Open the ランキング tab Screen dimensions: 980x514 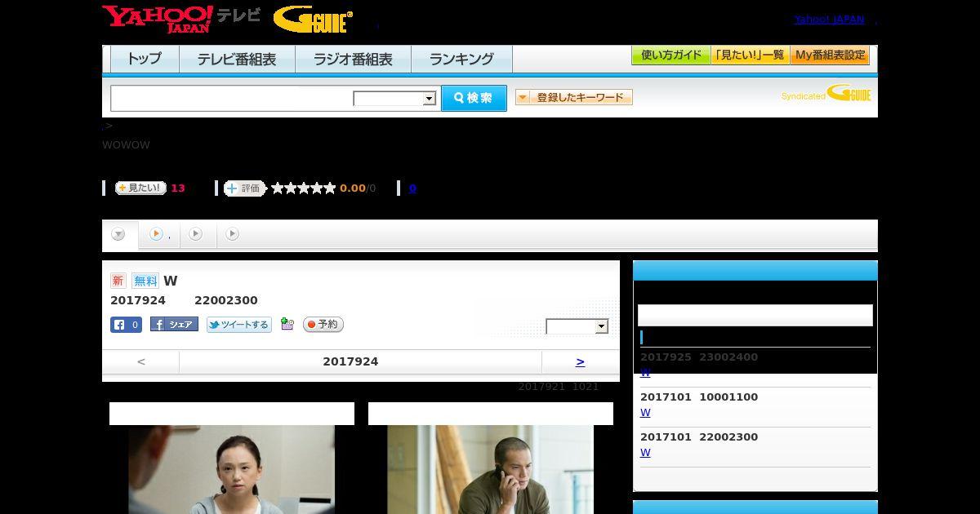tap(461, 59)
